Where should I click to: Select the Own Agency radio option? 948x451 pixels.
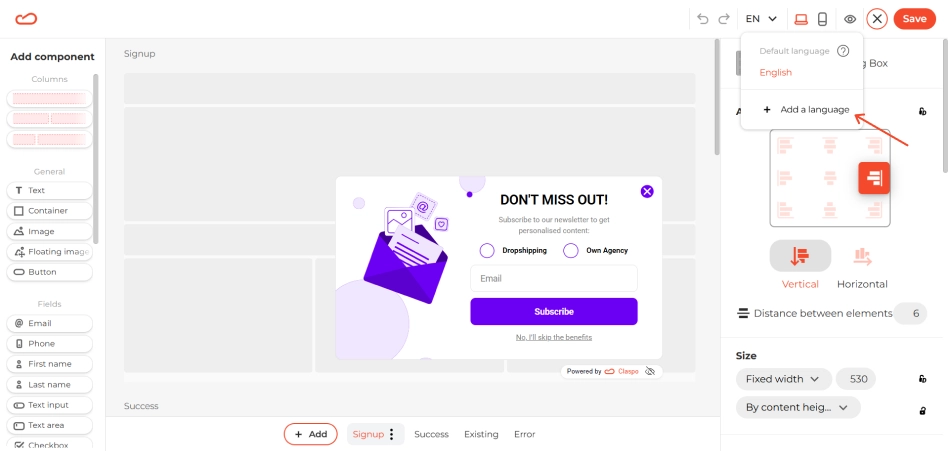[x=571, y=250]
